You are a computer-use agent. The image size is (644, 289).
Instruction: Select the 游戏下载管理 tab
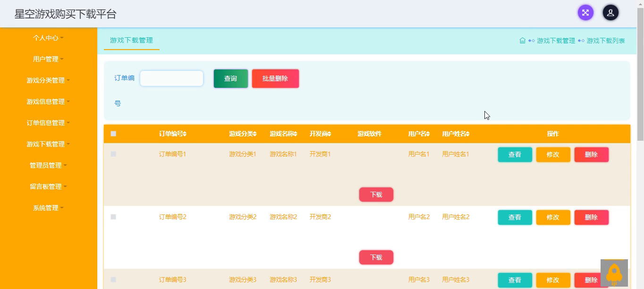[x=131, y=41]
